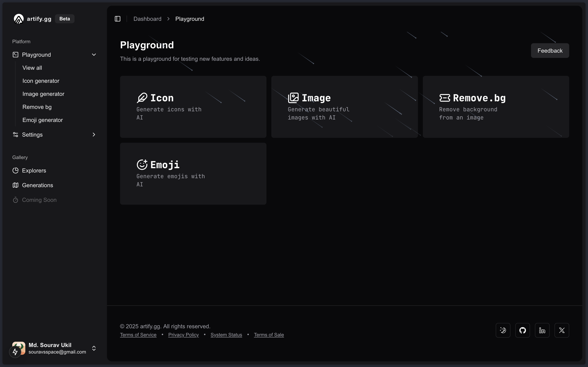Click the Feedback button
Image resolution: width=588 pixels, height=367 pixels.
coord(550,51)
